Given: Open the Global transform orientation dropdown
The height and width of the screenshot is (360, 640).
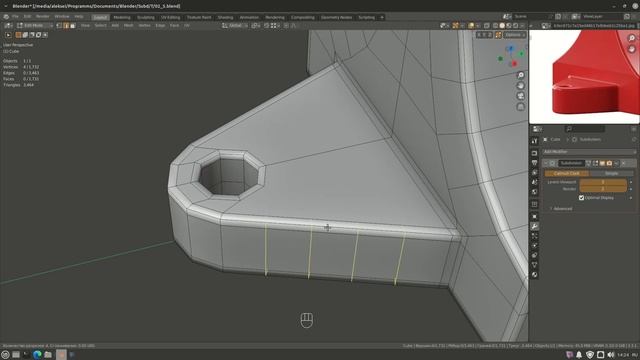Looking at the screenshot, I should click(x=235, y=25).
